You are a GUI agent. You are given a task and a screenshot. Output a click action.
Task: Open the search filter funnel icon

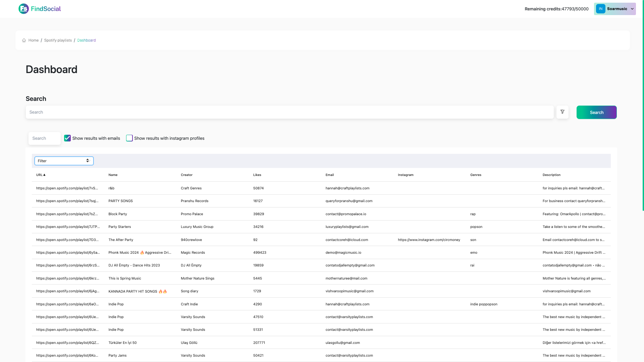[x=562, y=112]
